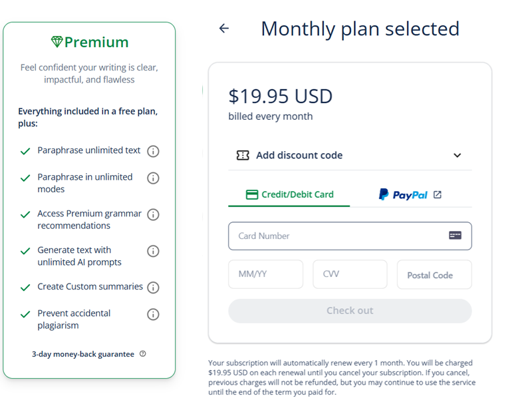Click the card icon in Card Number field
Viewport: 532px width, 402px height.
pos(455,236)
